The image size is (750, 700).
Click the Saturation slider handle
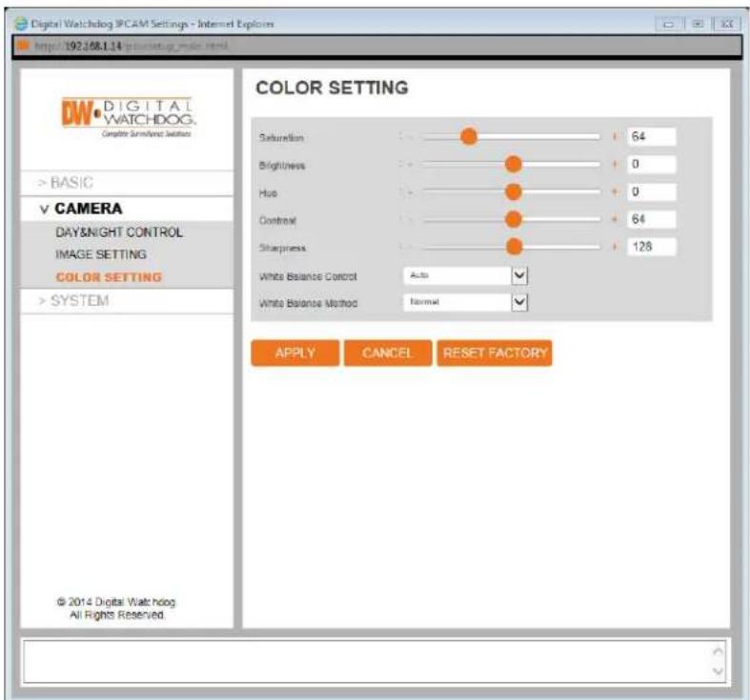[x=469, y=137]
